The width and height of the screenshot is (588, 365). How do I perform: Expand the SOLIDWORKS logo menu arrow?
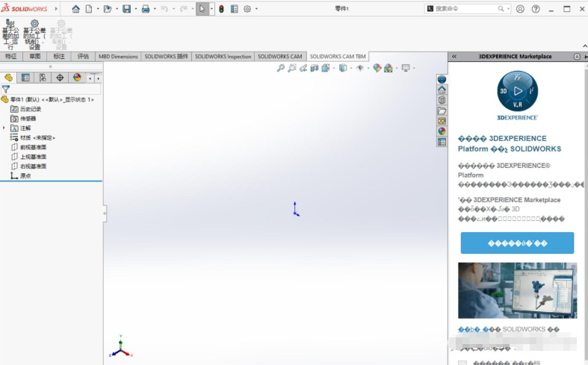56,9
